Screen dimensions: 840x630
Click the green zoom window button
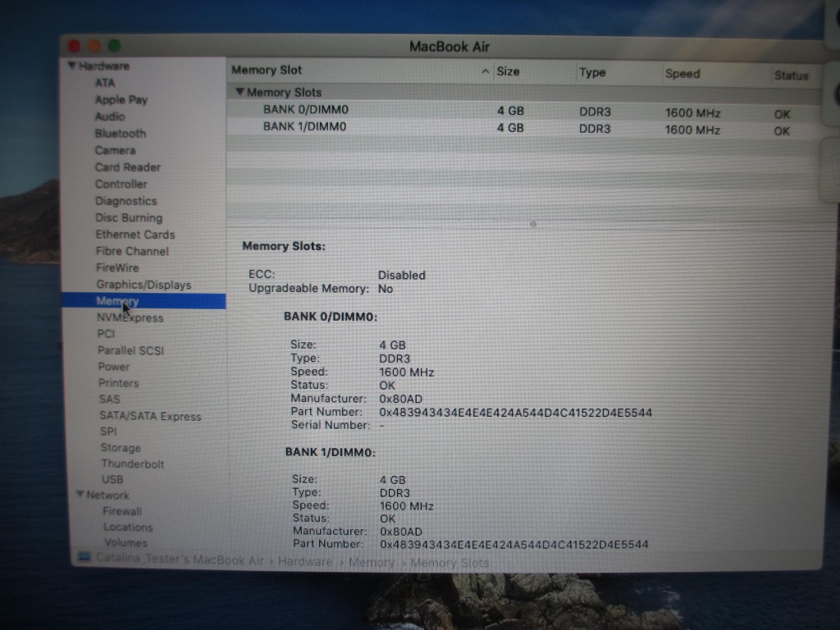pyautogui.click(x=114, y=46)
